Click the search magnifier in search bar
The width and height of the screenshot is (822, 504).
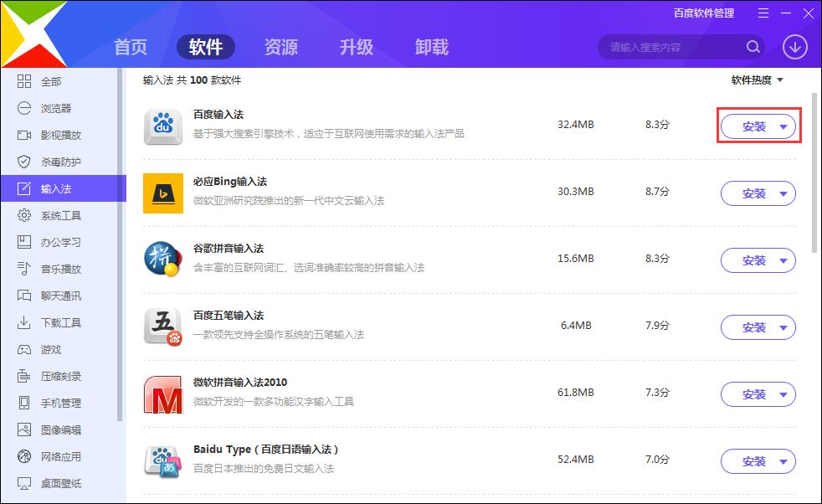coord(753,47)
